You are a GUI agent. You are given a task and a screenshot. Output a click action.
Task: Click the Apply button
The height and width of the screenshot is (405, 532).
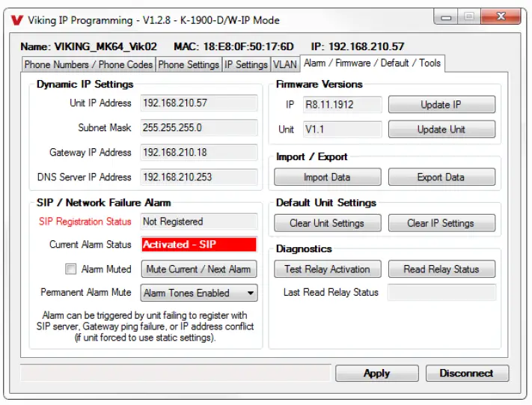376,374
